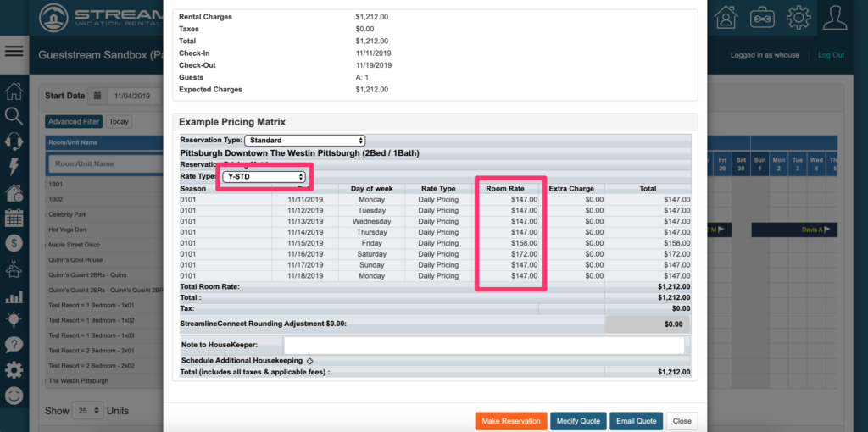Open the house owner icon in header

click(726, 18)
